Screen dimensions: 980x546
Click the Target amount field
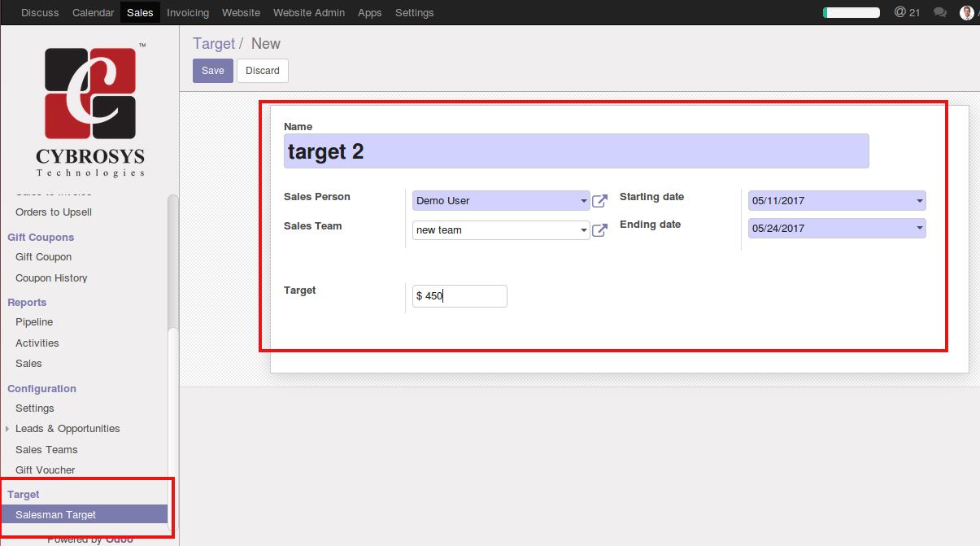tap(460, 296)
